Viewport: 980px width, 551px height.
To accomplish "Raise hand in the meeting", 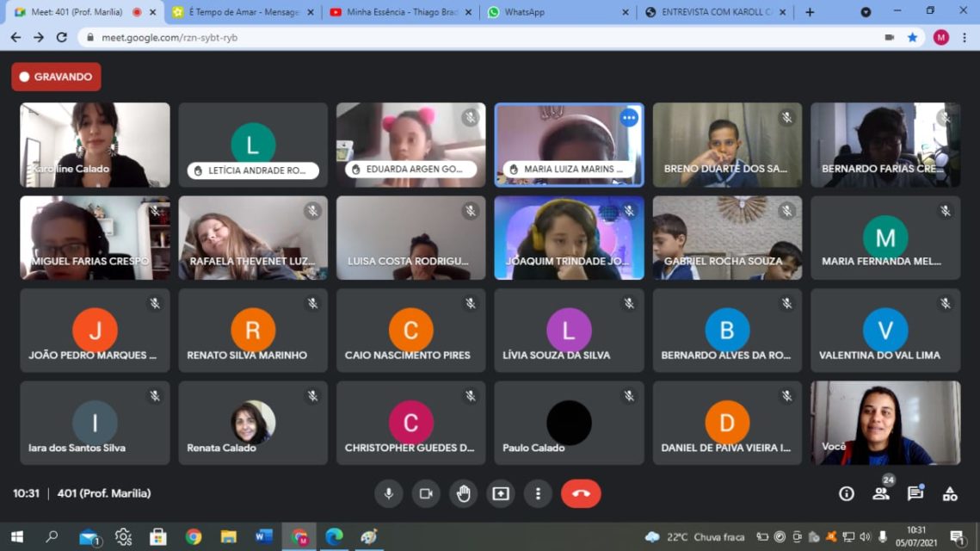I will (x=463, y=493).
